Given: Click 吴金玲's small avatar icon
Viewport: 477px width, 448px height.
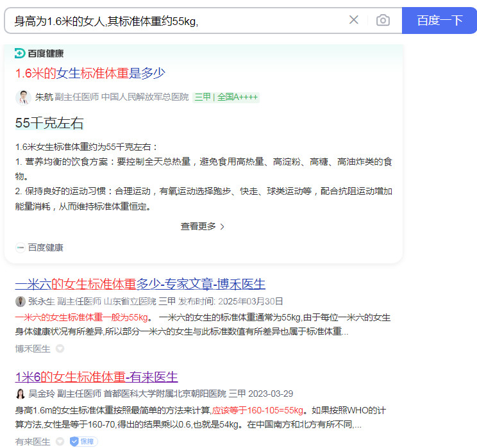Looking at the screenshot, I should tap(21, 394).
